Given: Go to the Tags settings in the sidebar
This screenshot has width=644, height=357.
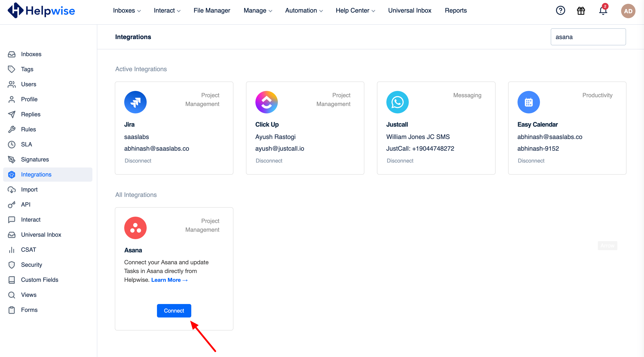Looking at the screenshot, I should pos(27,69).
